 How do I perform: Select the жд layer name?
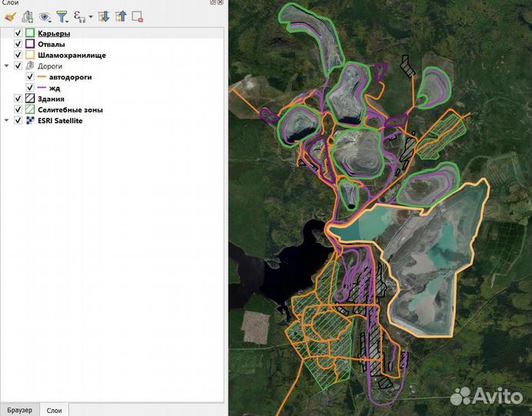55,89
